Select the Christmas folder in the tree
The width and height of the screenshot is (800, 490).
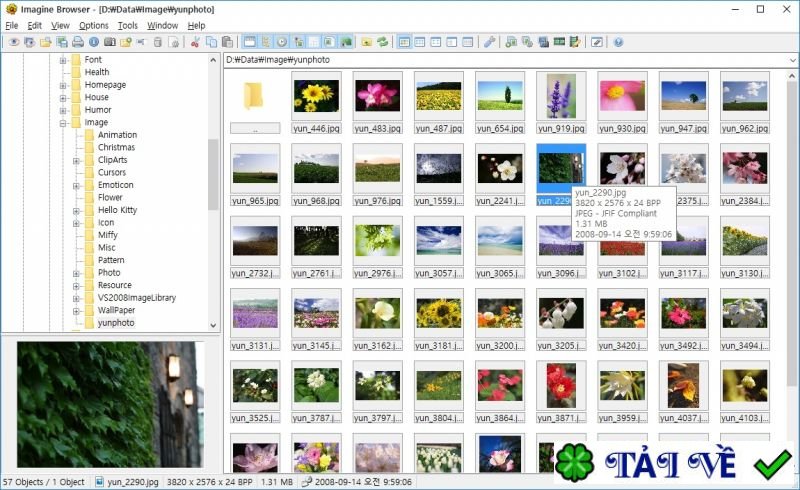click(x=116, y=148)
